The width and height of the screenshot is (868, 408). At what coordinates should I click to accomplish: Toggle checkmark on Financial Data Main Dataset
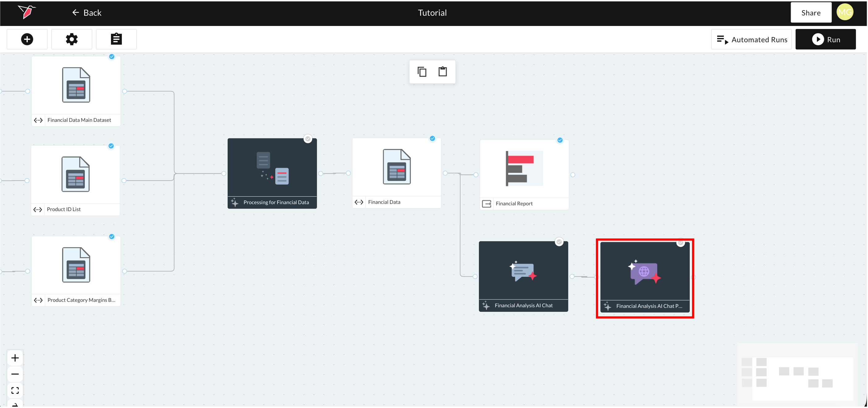pos(112,57)
